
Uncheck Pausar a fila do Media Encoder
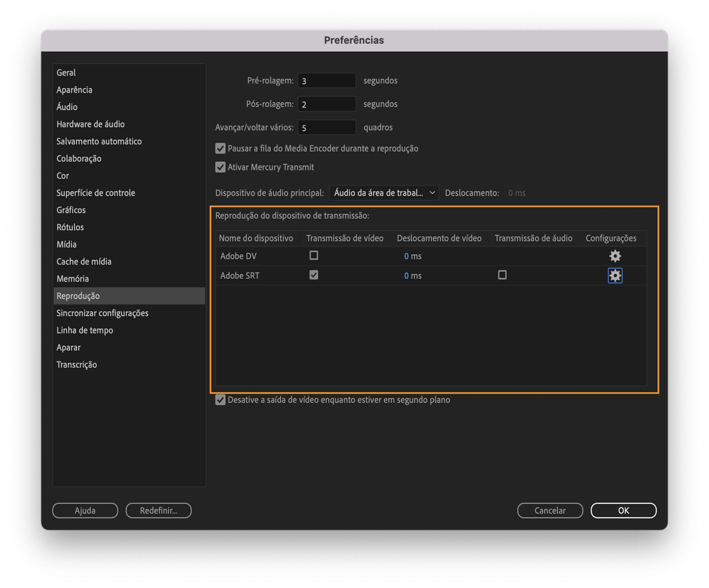tap(220, 148)
